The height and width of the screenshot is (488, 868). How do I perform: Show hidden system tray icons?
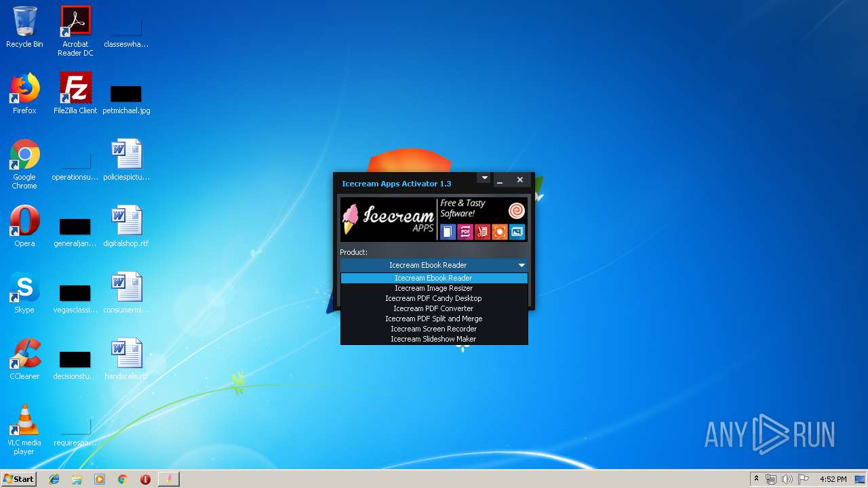(x=756, y=479)
